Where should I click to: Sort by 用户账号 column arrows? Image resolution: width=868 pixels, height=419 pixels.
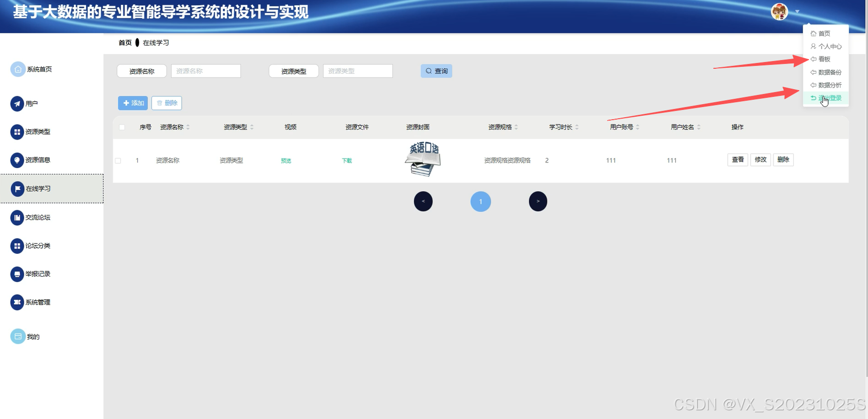click(638, 127)
